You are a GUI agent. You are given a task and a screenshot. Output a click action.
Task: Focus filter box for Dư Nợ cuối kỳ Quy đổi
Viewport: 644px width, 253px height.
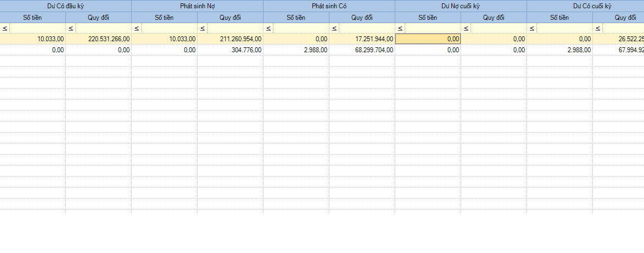(499, 29)
